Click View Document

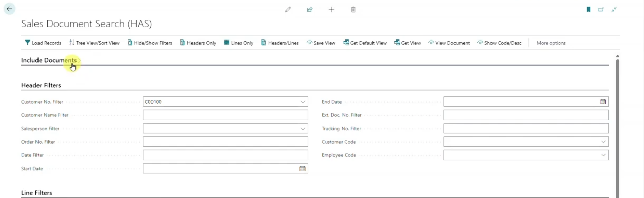(449, 43)
